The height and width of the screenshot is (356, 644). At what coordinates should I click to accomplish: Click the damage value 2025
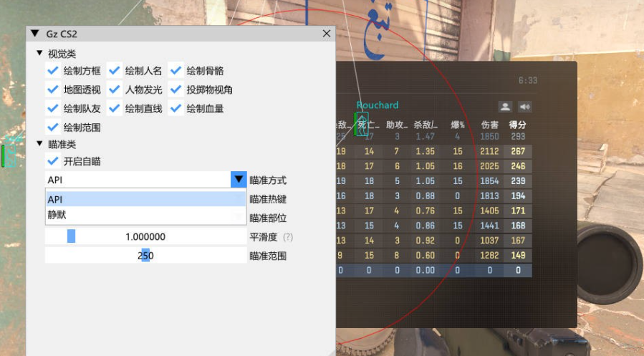(489, 166)
